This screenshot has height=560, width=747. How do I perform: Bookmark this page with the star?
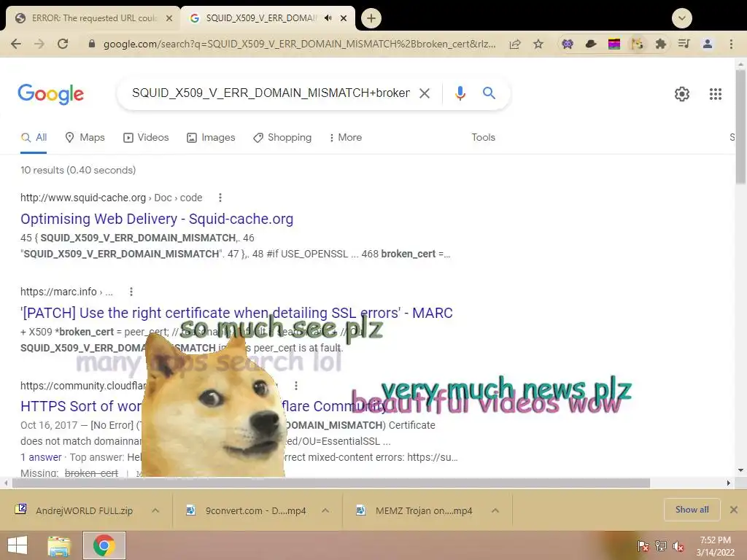(x=538, y=44)
